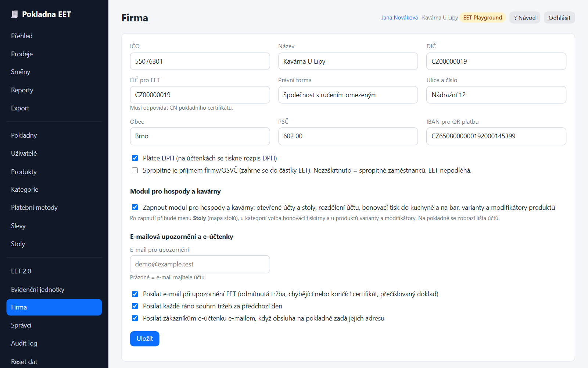Select the active Firma menu item
The image size is (588, 368).
pyautogui.click(x=54, y=307)
